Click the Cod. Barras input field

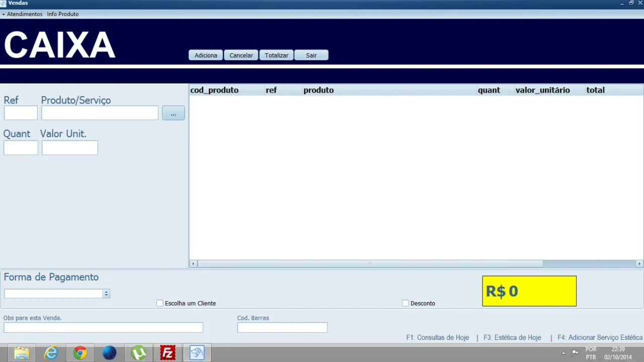point(282,328)
